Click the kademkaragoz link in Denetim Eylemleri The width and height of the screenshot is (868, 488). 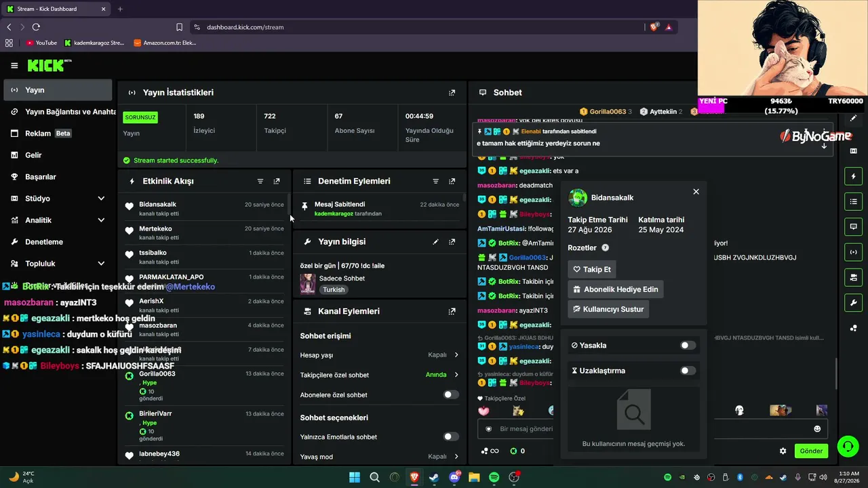point(334,213)
